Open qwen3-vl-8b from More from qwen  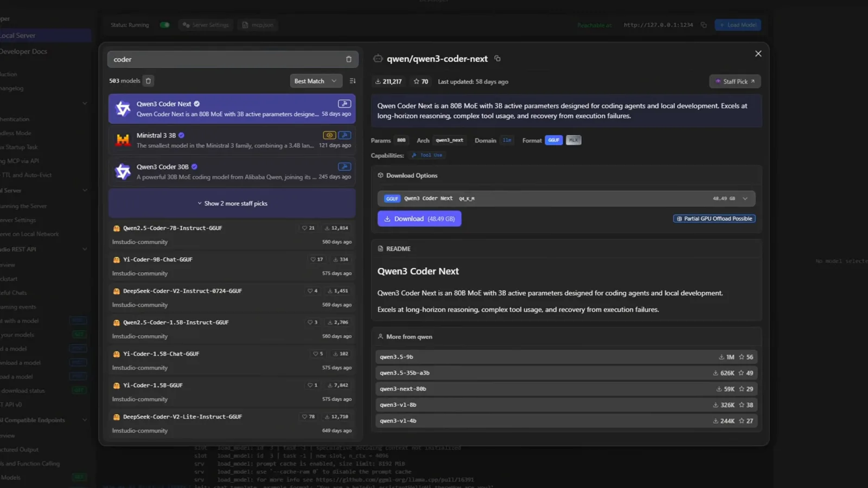point(566,405)
